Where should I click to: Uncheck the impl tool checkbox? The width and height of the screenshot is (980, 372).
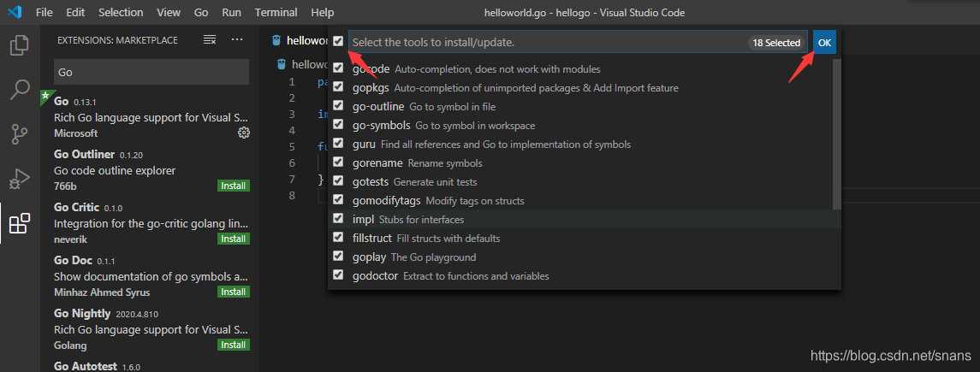[338, 218]
